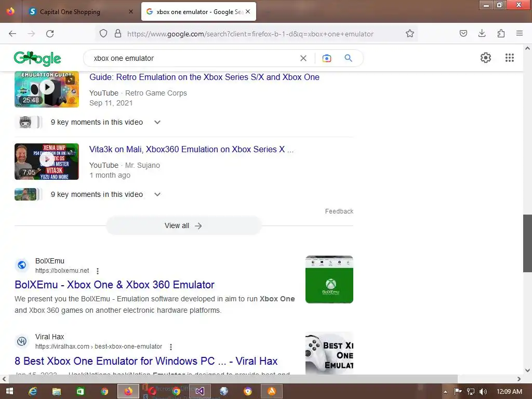Switch to Firefox taskbar button

click(128, 391)
